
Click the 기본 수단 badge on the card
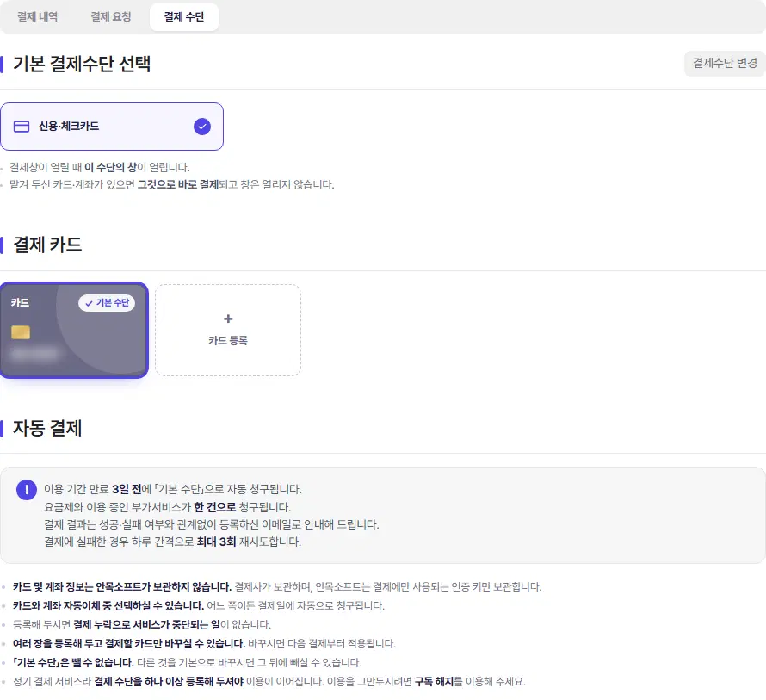coord(107,303)
